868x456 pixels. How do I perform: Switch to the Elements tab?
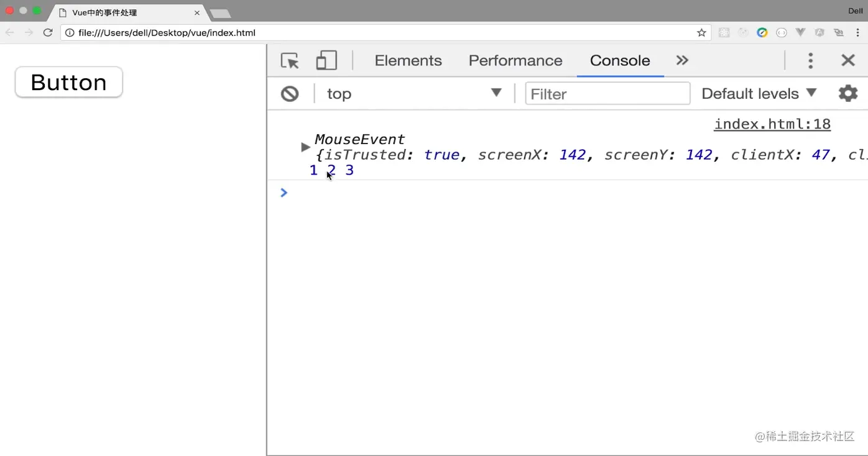(x=408, y=60)
